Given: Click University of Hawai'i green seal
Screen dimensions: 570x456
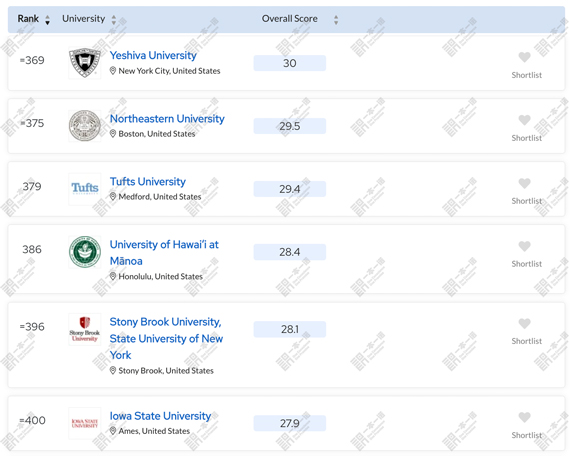Looking at the screenshot, I should pyautogui.click(x=85, y=252).
